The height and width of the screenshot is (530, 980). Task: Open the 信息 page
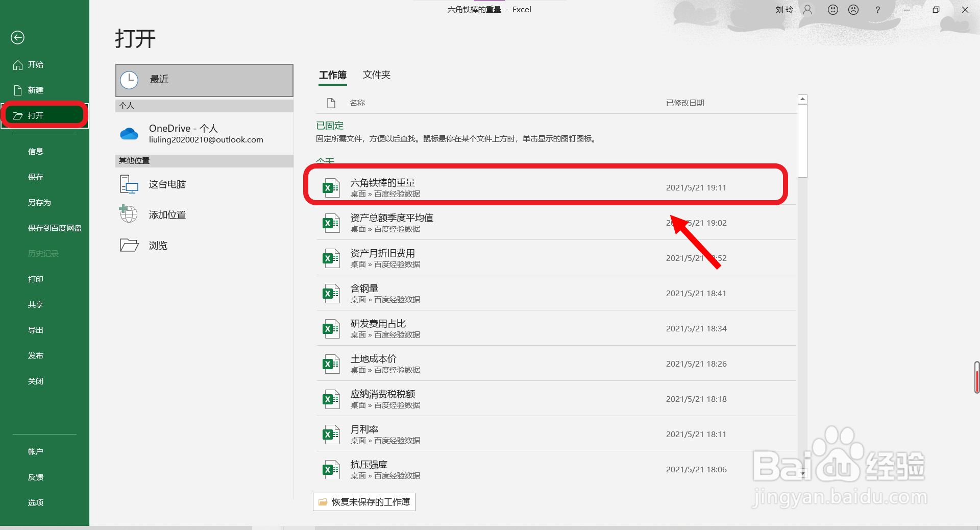35,151
